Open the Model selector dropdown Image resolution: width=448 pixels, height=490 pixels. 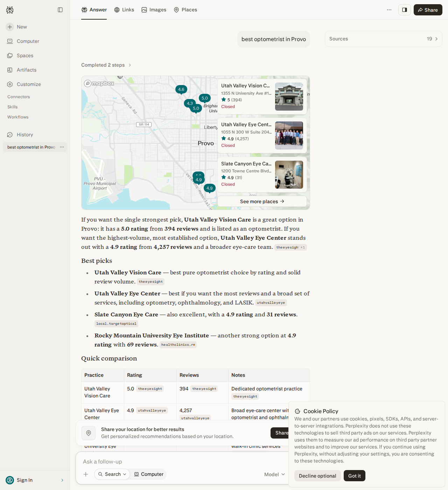[x=275, y=474]
